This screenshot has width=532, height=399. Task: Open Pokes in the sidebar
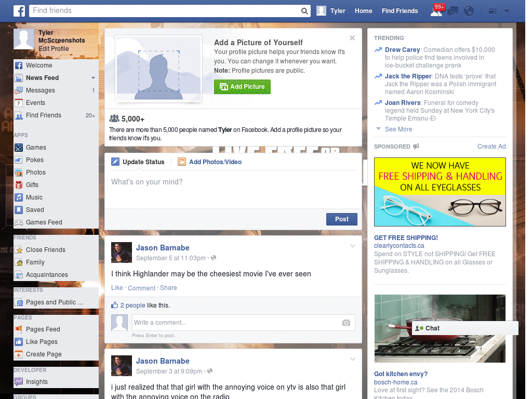click(x=56, y=160)
